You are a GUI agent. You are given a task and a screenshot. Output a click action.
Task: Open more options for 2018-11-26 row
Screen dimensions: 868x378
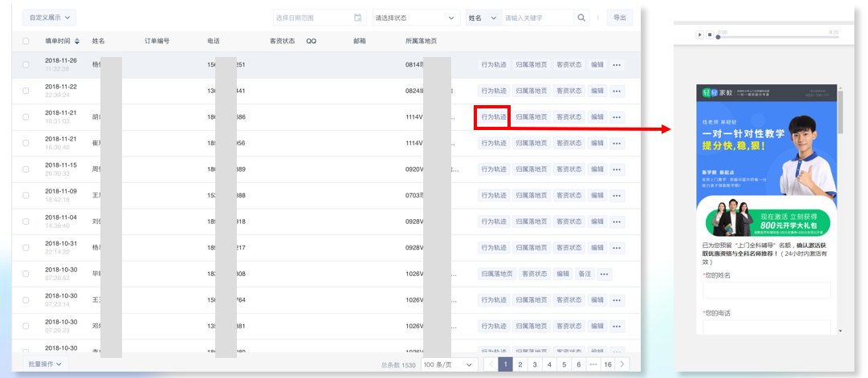pos(617,65)
